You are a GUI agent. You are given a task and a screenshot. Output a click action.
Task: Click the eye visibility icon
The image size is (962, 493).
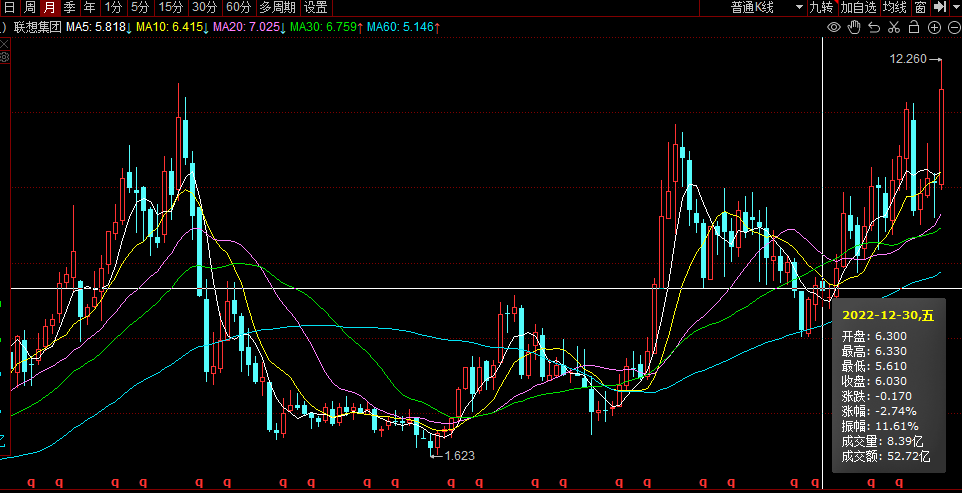pyautogui.click(x=835, y=27)
